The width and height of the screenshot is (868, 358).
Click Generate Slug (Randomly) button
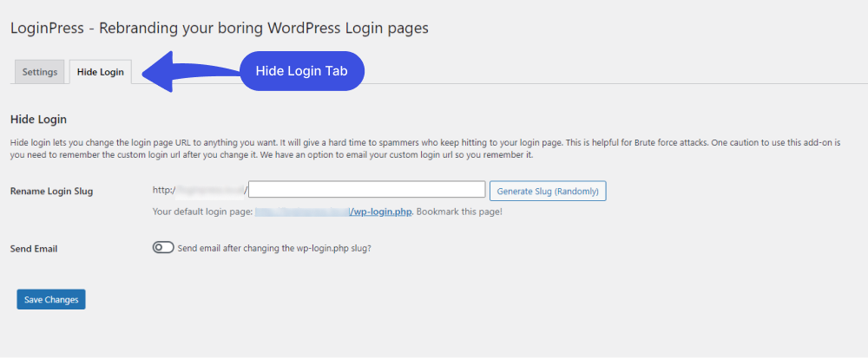pyautogui.click(x=548, y=191)
